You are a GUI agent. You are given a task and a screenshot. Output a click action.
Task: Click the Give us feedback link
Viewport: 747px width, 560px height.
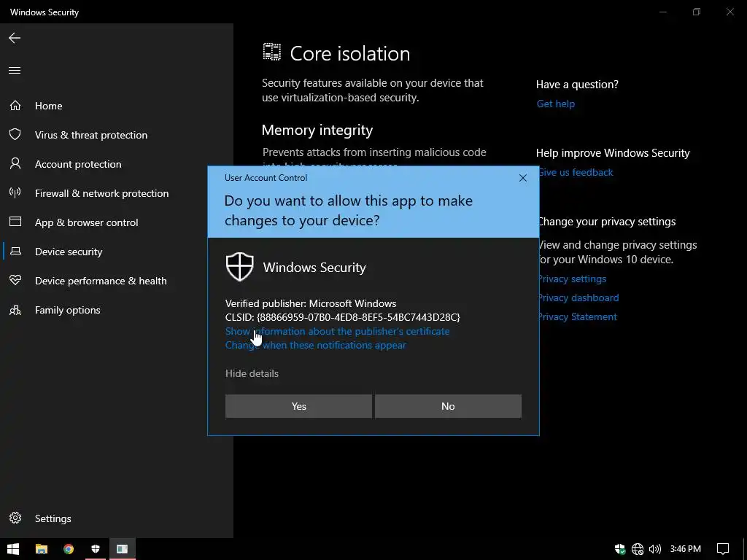pos(576,172)
